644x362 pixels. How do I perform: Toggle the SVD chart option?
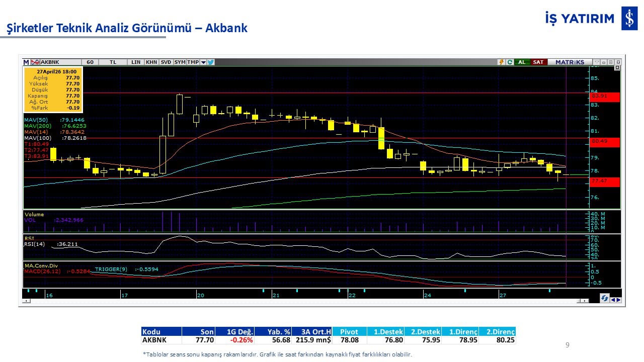click(x=166, y=62)
